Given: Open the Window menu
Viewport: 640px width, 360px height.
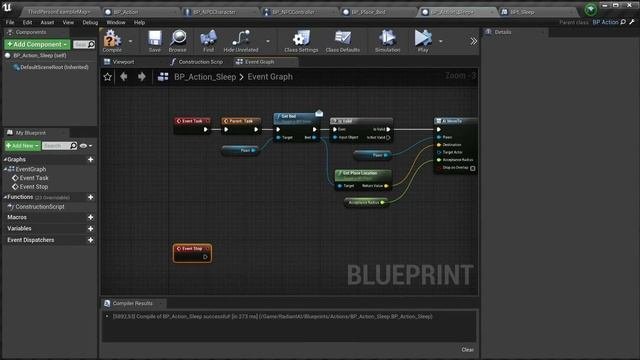Looking at the screenshot, I should [116, 22].
